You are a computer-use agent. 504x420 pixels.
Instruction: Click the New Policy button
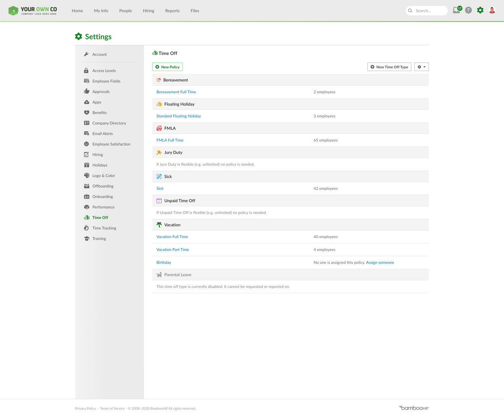click(168, 67)
